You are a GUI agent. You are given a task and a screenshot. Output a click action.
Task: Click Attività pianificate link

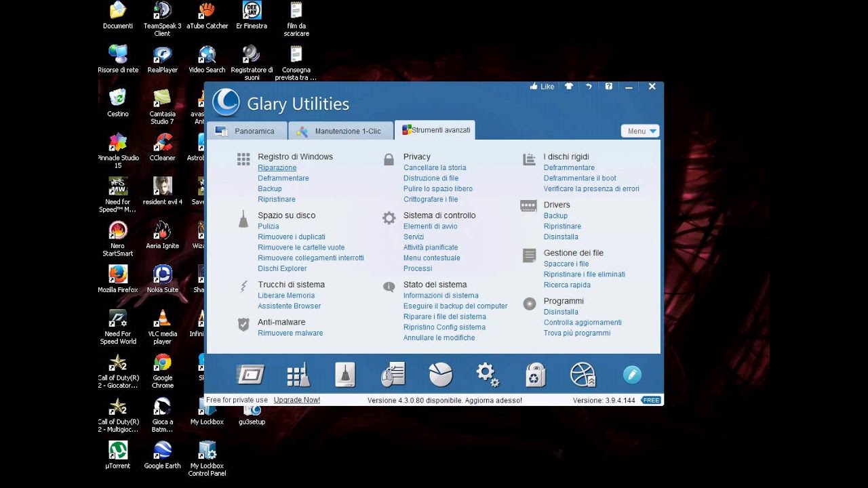(x=431, y=247)
